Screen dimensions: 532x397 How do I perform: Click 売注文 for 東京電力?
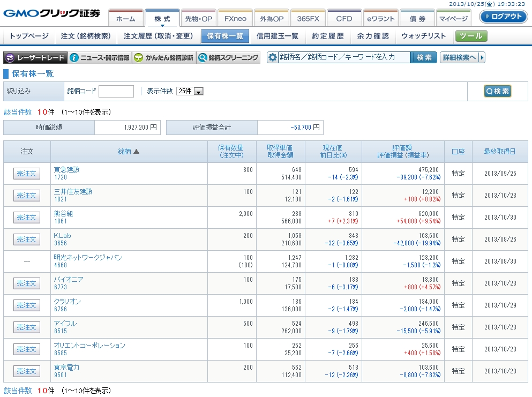[x=26, y=371]
